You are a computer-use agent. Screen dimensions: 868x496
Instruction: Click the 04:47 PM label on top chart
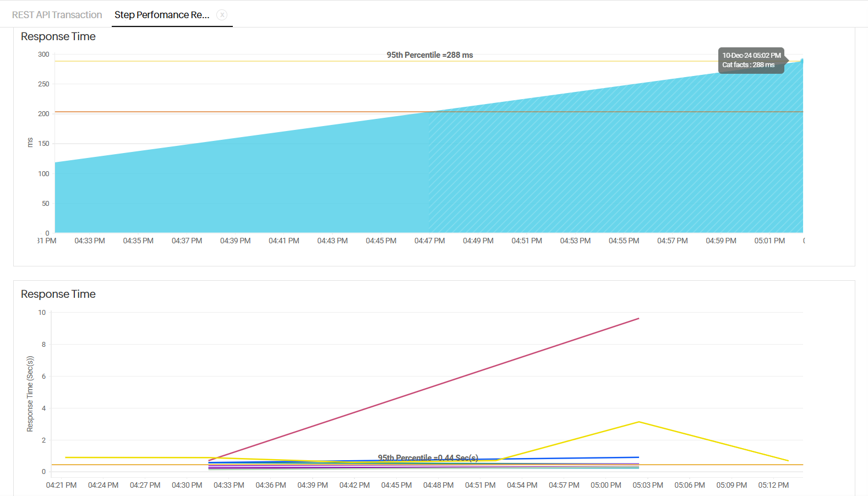click(x=429, y=241)
